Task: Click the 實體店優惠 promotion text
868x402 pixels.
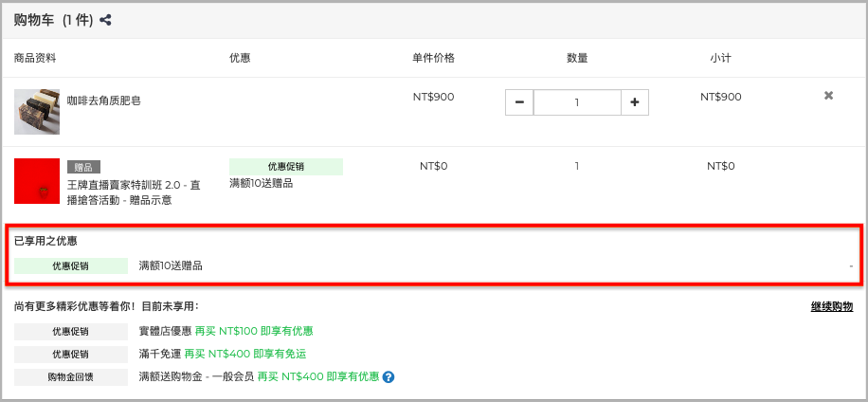Action: (x=166, y=331)
